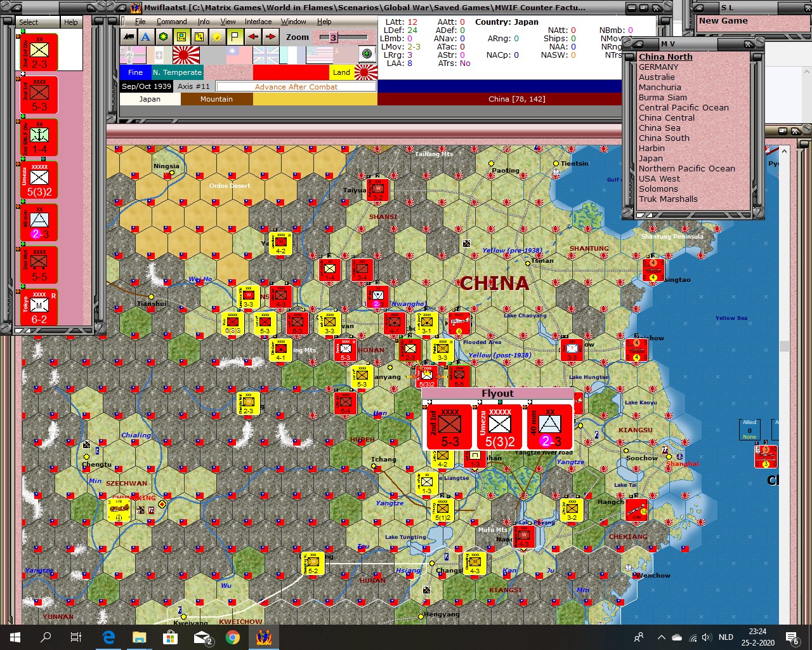Select China North in the M V list

click(665, 56)
